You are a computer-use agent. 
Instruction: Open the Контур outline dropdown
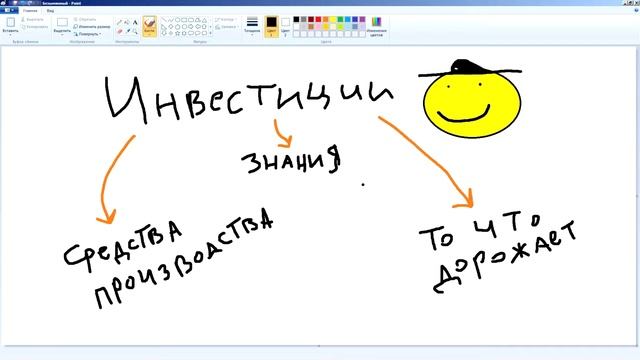click(225, 19)
